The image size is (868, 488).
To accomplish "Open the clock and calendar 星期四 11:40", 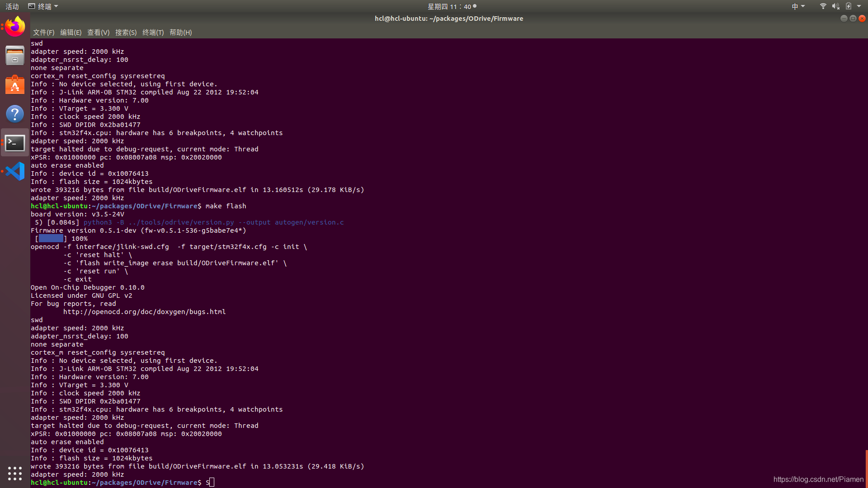I will pos(452,6).
